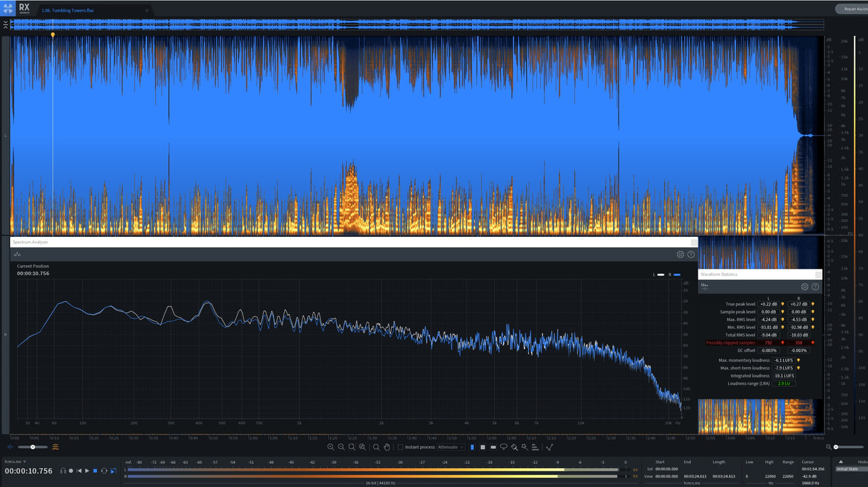
Task: Select the Frequency selection tool
Action: [x=493, y=447]
